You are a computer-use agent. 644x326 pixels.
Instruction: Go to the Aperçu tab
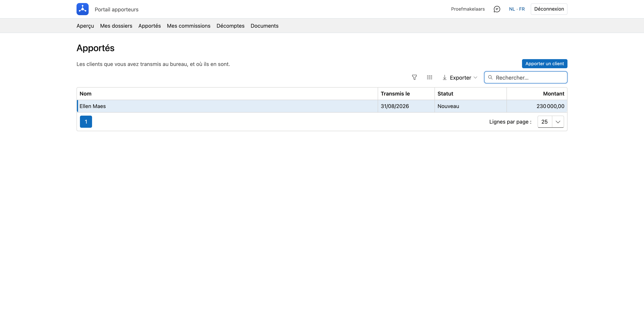85,26
